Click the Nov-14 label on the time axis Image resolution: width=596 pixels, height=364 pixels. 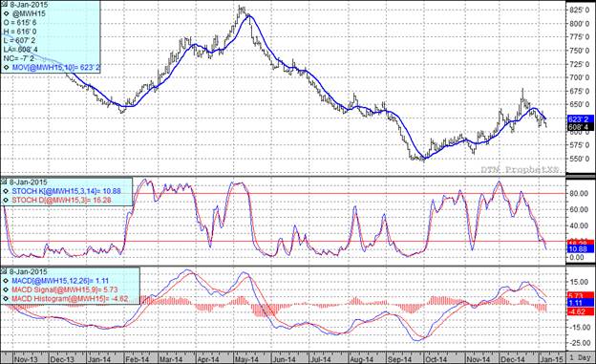479,359
